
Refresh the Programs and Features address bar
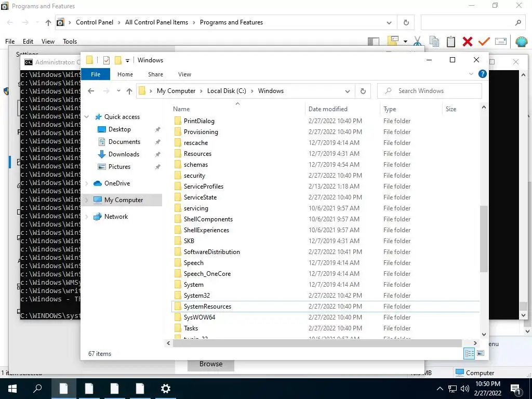(x=406, y=23)
